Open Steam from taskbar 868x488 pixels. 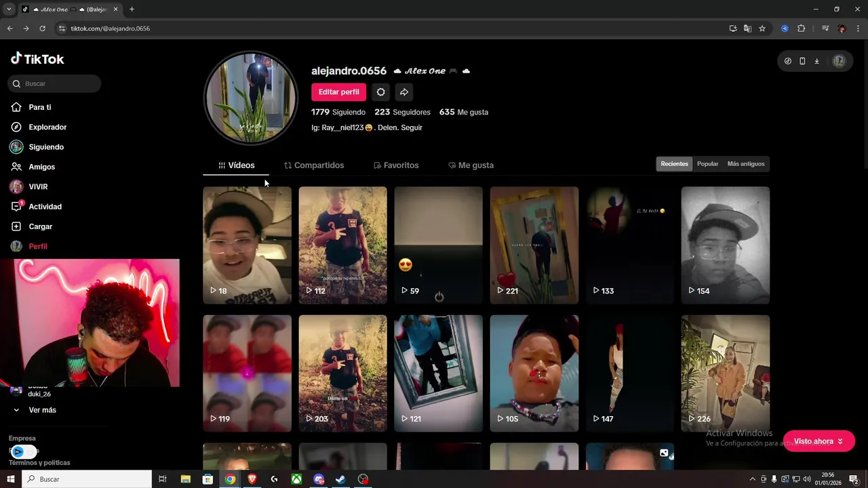pyautogui.click(x=341, y=479)
